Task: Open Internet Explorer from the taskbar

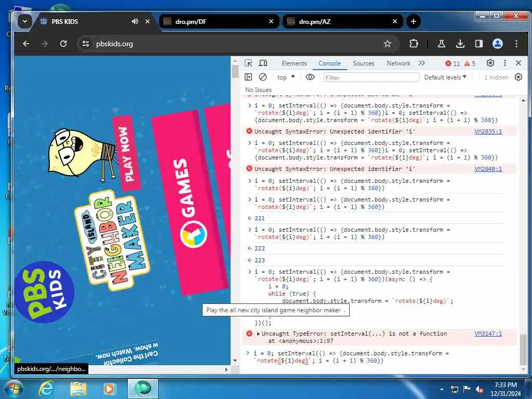Action: (x=46, y=389)
